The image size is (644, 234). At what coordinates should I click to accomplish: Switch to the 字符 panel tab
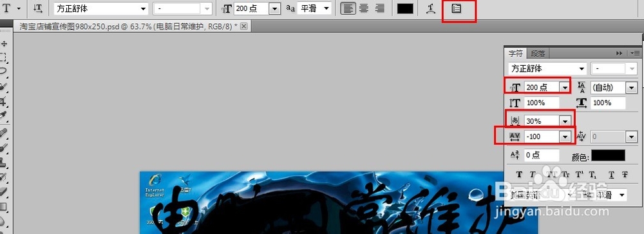click(x=515, y=54)
